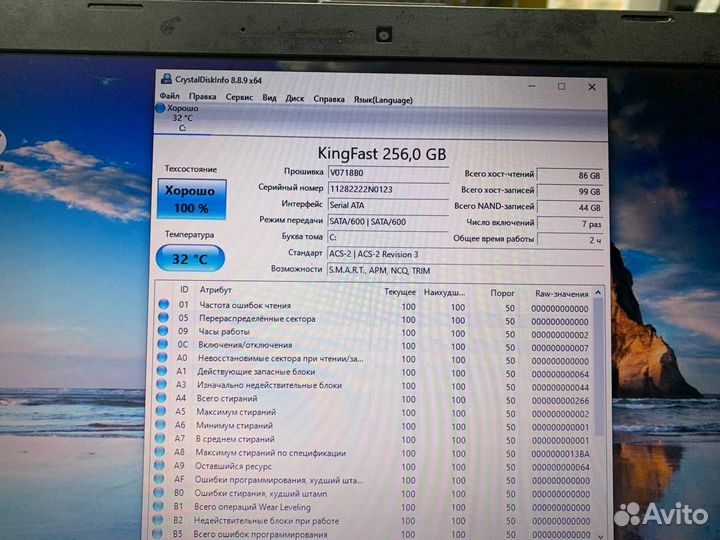Click status icon for row AF
This screenshot has width=720, height=540.
click(158, 479)
